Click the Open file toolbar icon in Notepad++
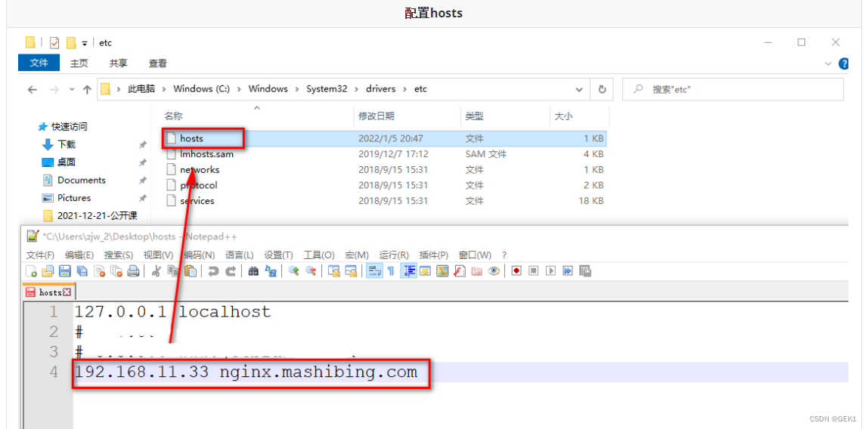 (48, 271)
